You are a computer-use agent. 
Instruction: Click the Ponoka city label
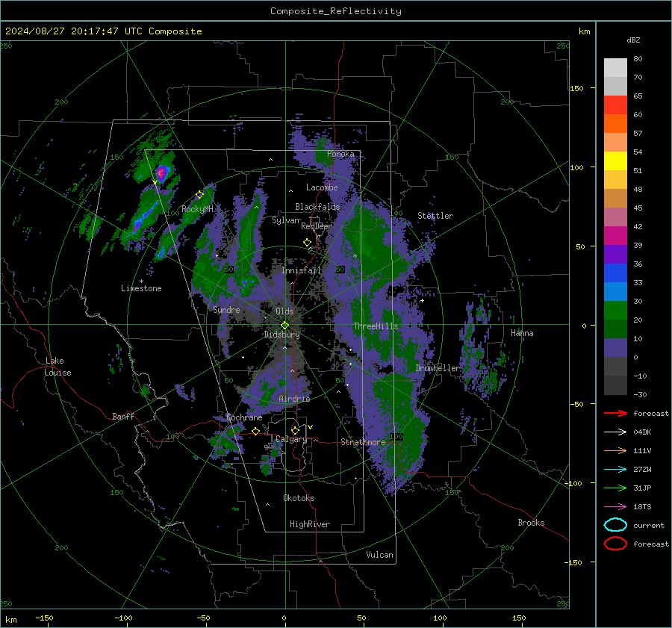click(x=340, y=154)
